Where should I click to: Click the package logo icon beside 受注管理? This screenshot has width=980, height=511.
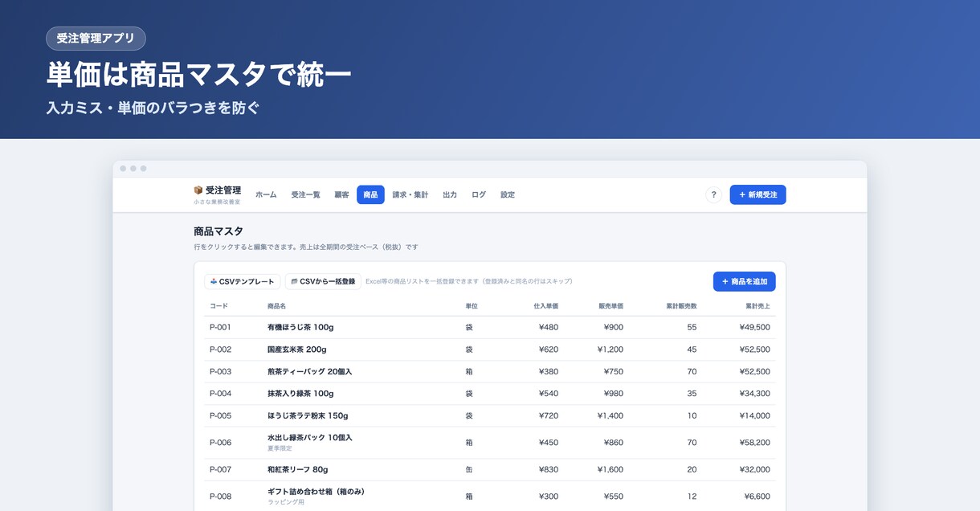click(198, 190)
